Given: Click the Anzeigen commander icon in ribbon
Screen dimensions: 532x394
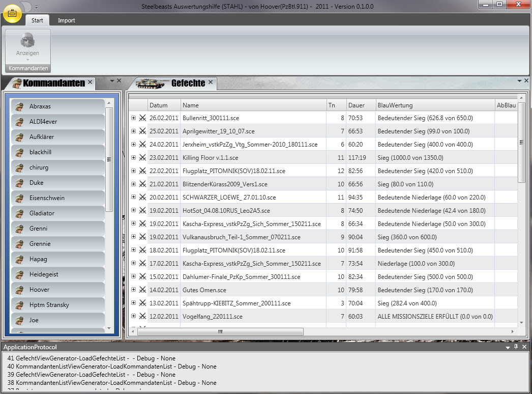Looking at the screenshot, I should 27,42.
